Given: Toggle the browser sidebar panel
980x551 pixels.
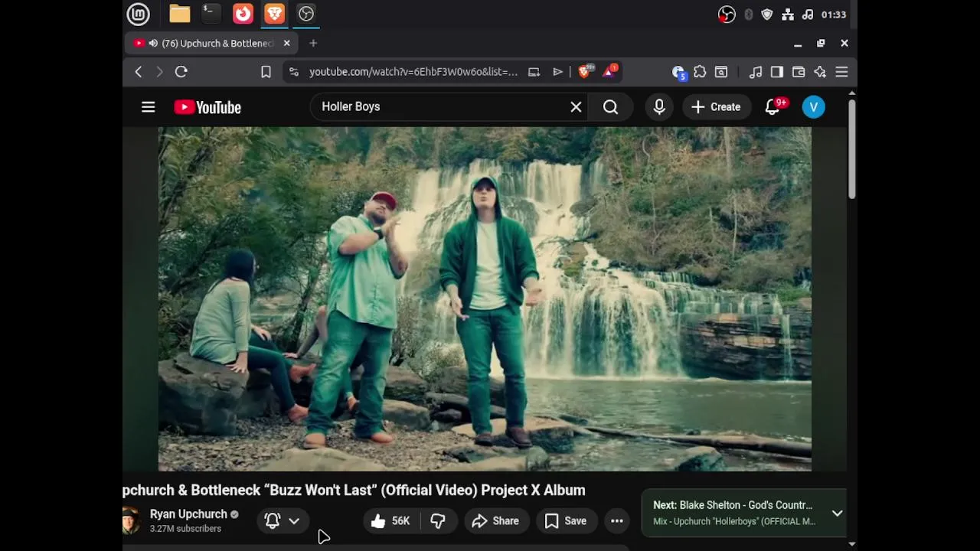Looking at the screenshot, I should point(777,72).
